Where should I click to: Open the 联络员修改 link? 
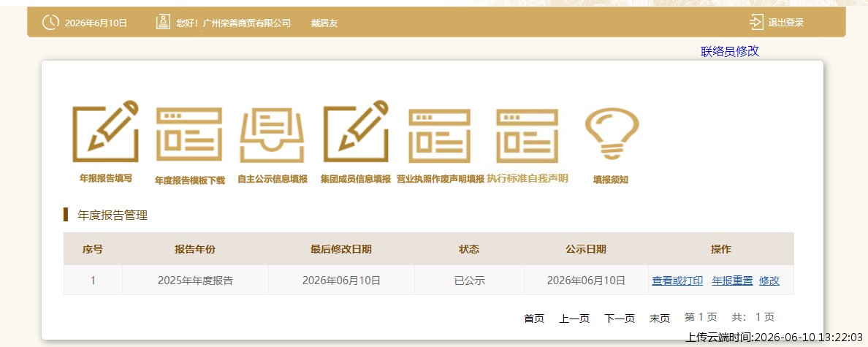pyautogui.click(x=730, y=51)
